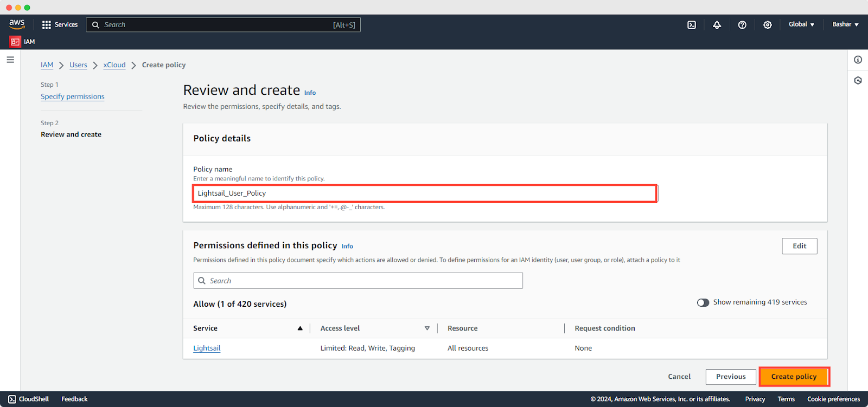Viewport: 868px width, 407px height.
Task: Click the Review and create step
Action: [x=71, y=134]
